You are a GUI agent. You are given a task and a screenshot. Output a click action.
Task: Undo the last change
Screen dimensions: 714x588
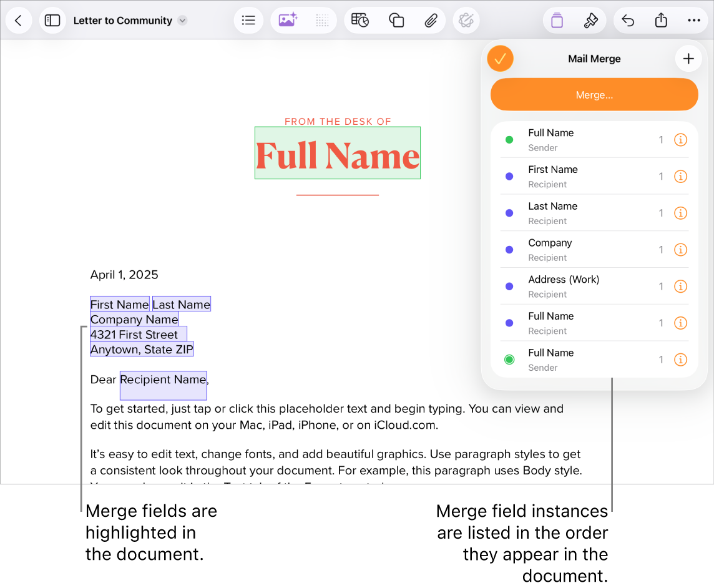628,20
